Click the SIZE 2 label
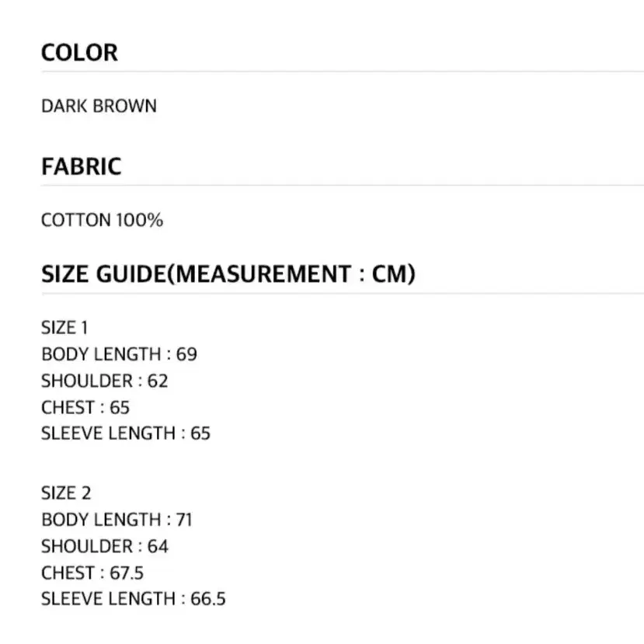Screen dimensions: 644x644 click(66, 493)
